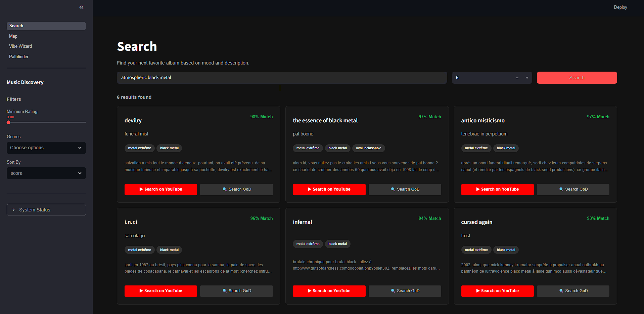
Task: Collapse the sidebar with the double-chevron icon
Action: click(x=81, y=7)
